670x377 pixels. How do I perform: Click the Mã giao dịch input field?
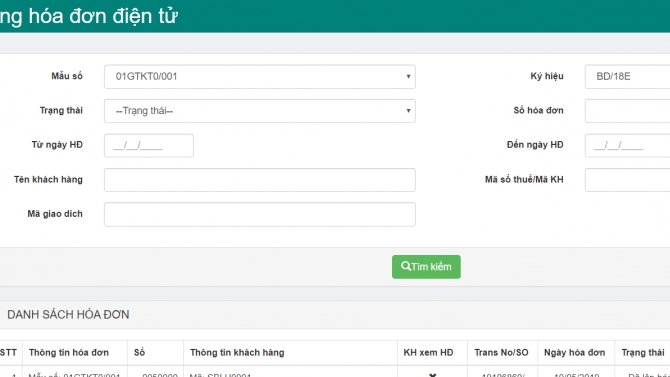point(260,215)
